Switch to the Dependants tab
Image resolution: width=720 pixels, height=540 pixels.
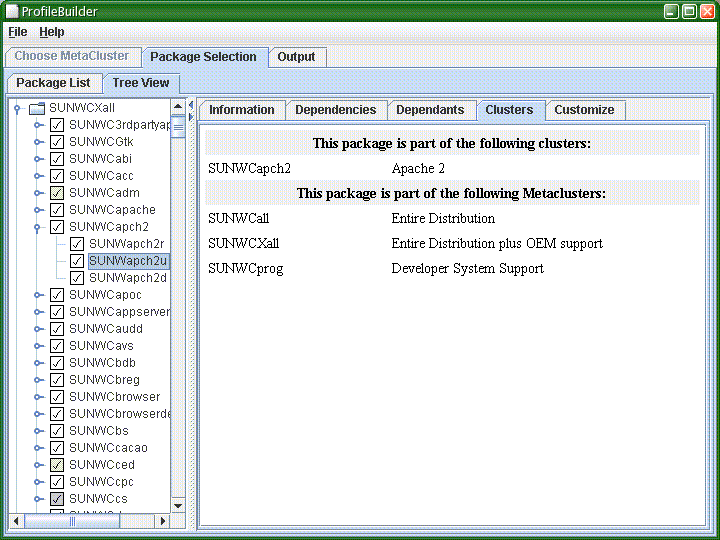coord(430,110)
